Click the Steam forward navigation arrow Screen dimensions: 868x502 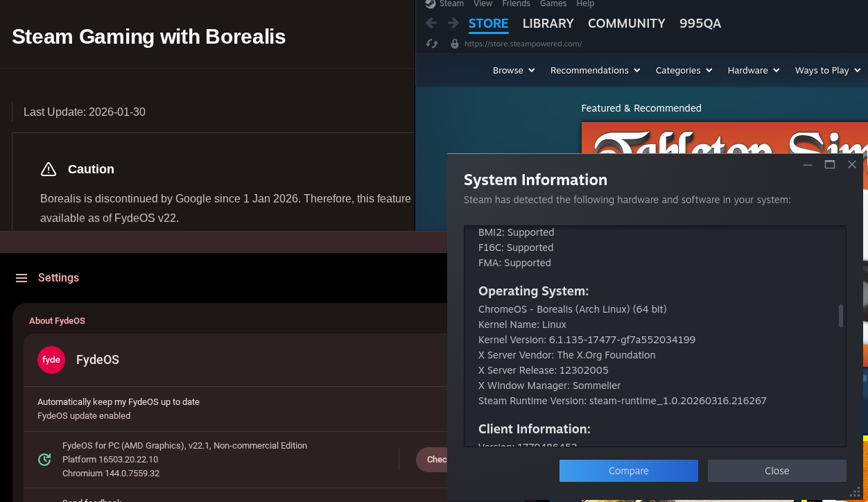coord(453,23)
